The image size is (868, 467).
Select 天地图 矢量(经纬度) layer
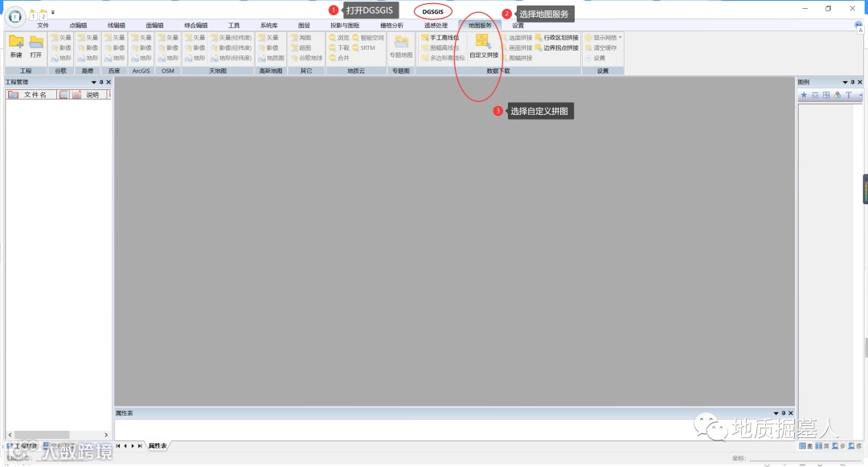(x=231, y=38)
